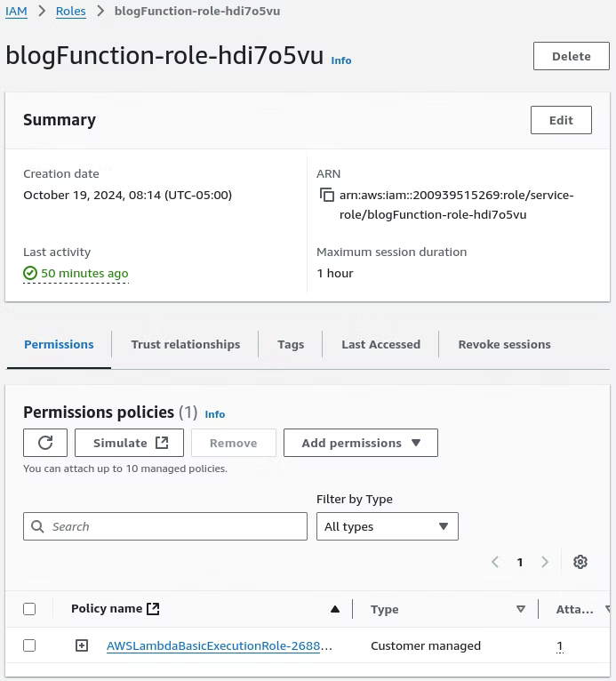
Task: Click the blogFunction-role-hdi7o5vu breadcrumb text
Action: pyautogui.click(x=197, y=11)
